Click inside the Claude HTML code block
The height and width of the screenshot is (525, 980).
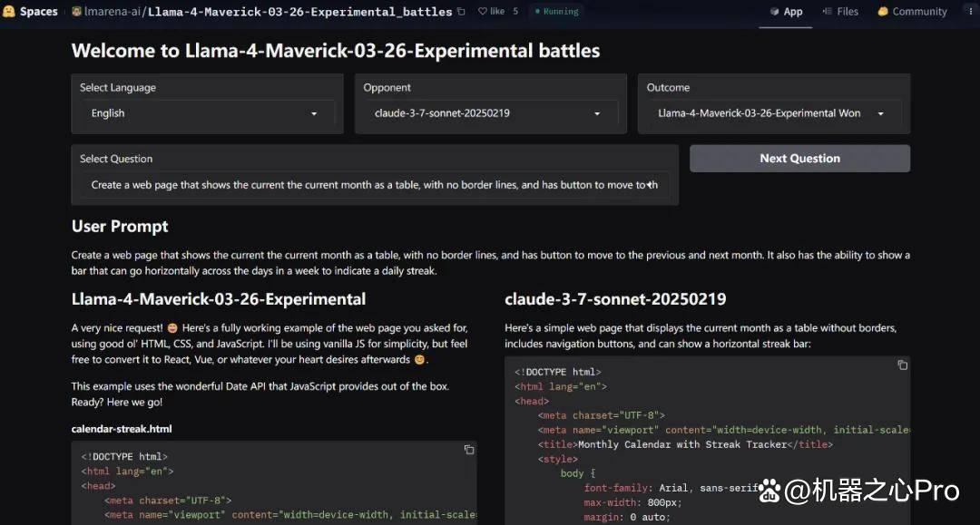pyautogui.click(x=708, y=441)
